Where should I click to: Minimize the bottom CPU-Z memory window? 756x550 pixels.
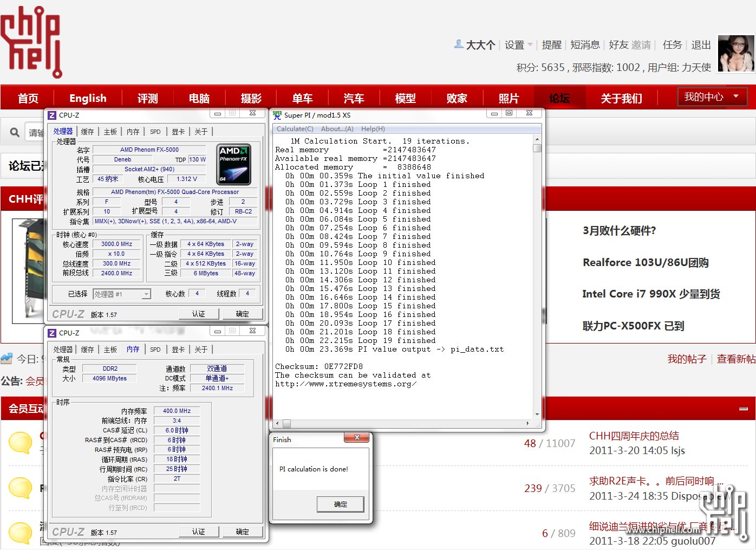click(218, 331)
